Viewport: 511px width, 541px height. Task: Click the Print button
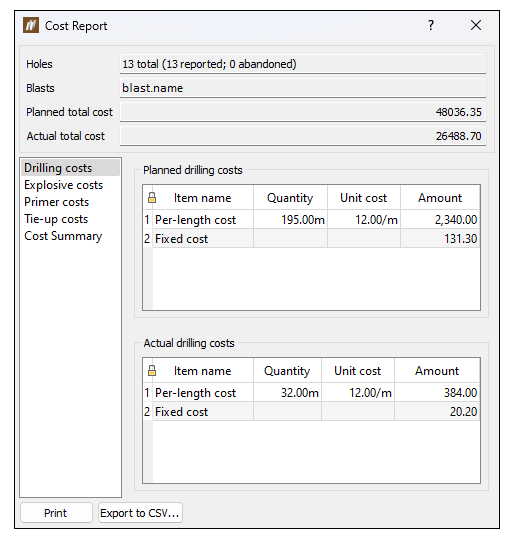pyautogui.click(x=56, y=513)
